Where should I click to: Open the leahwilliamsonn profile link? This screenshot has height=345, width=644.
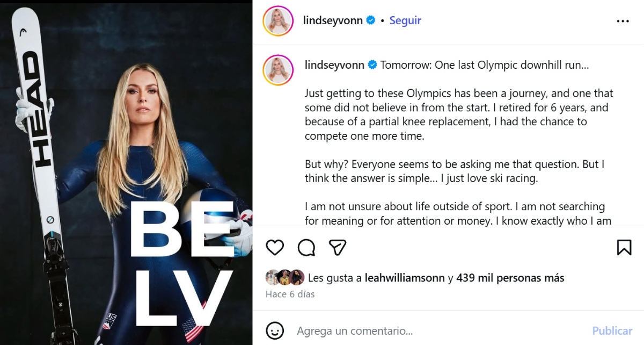[405, 278]
